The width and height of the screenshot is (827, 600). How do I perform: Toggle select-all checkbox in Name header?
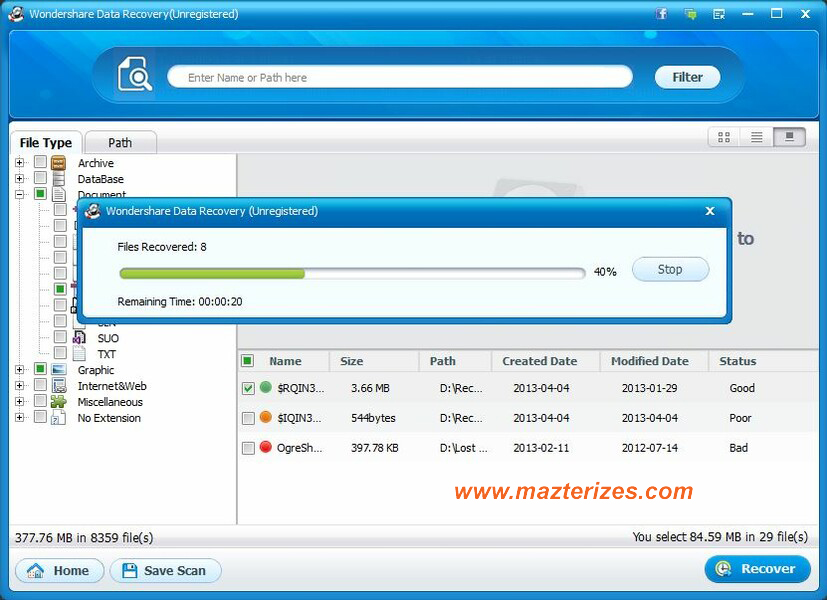pyautogui.click(x=247, y=361)
